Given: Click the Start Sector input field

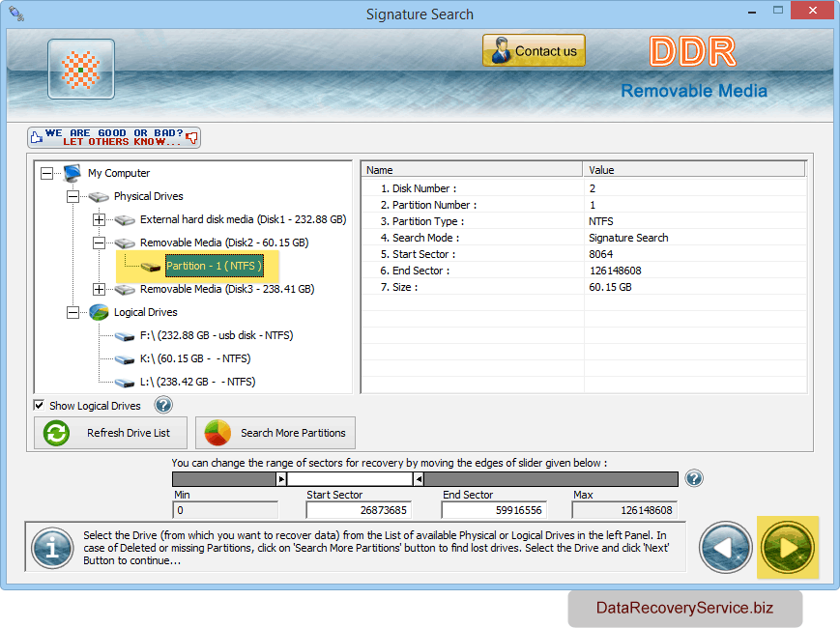Looking at the screenshot, I should pyautogui.click(x=359, y=510).
